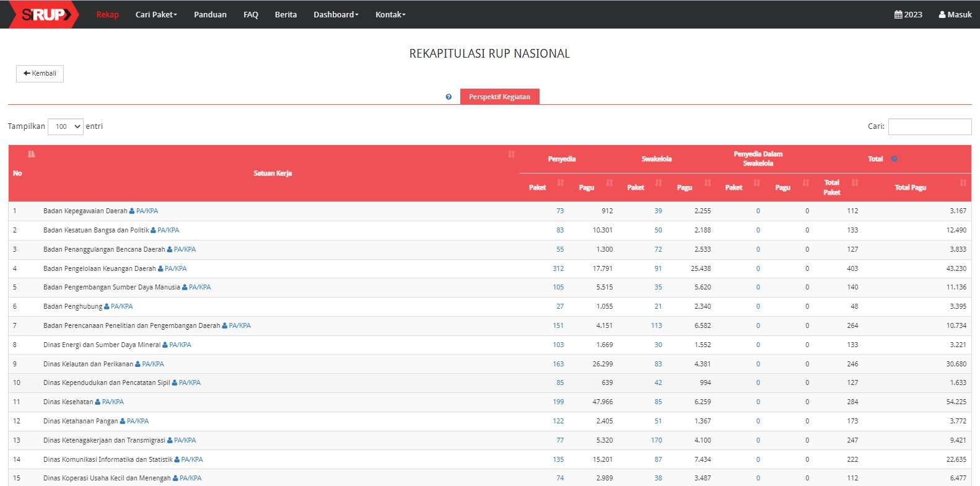
Task: Open Penyedia paket count 163 link
Action: pyautogui.click(x=558, y=364)
